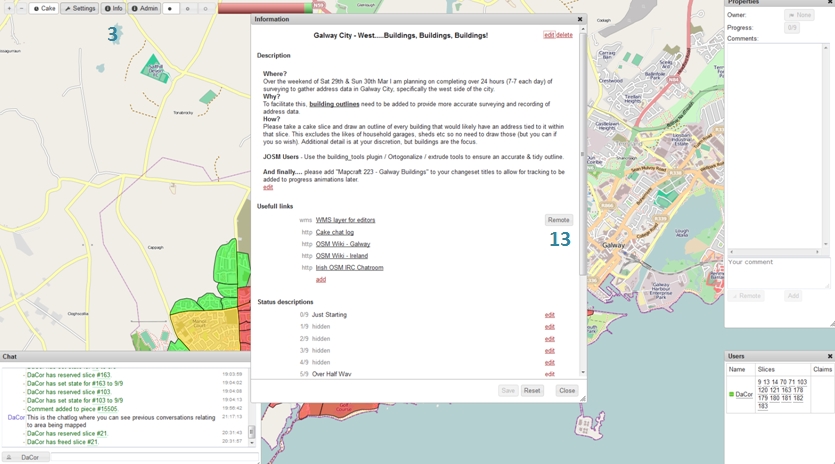Click comments box scroll-right arrow
The width and height of the screenshot is (835, 464).
click(x=817, y=251)
